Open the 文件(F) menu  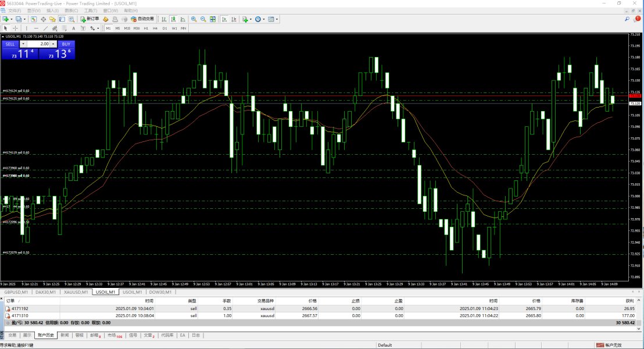[x=14, y=10]
